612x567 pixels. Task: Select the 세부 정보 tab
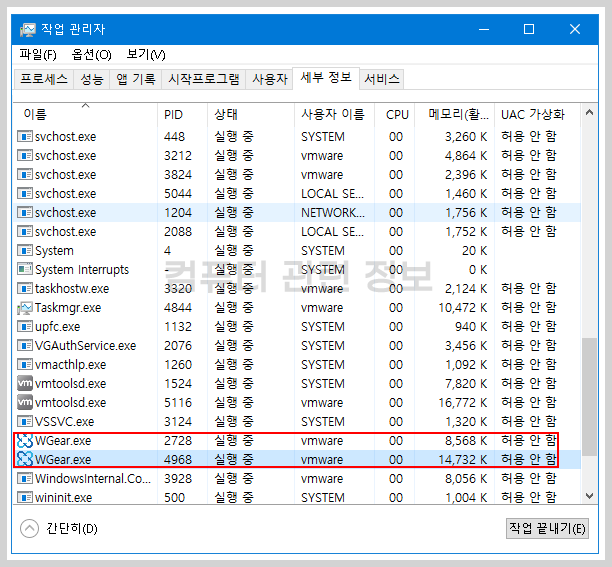326,78
